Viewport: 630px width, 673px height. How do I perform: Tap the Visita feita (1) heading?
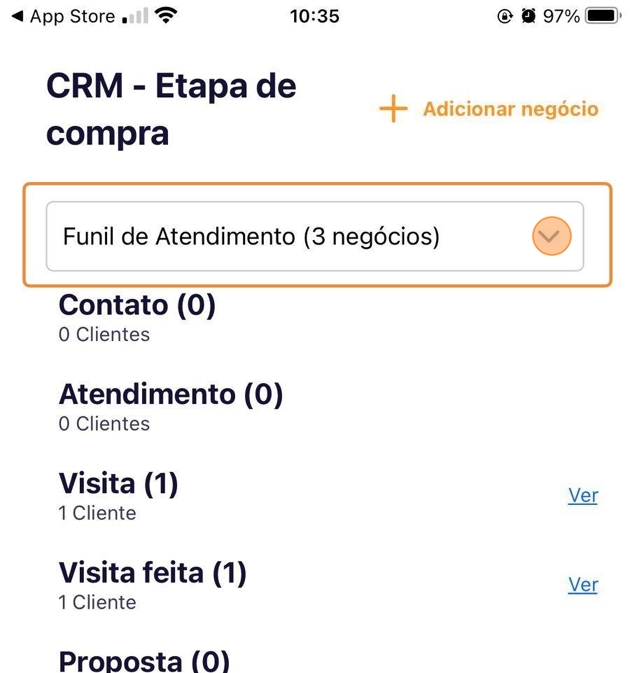[x=152, y=573]
